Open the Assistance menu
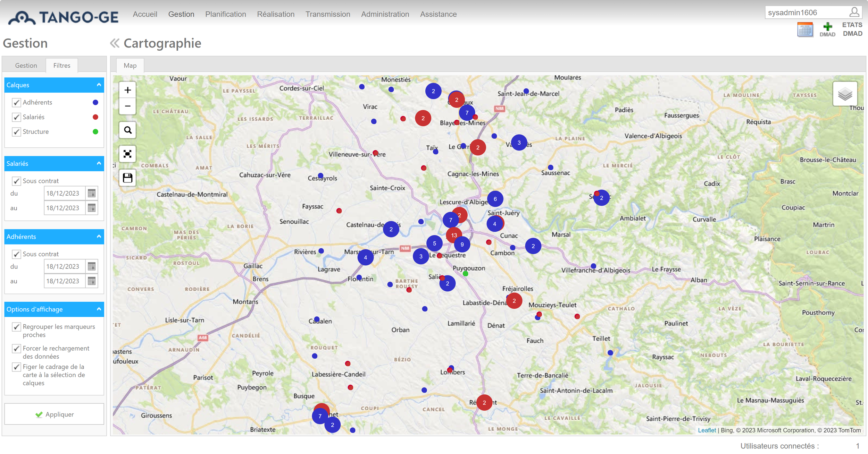Viewport: 868px width, 454px height. click(x=438, y=14)
